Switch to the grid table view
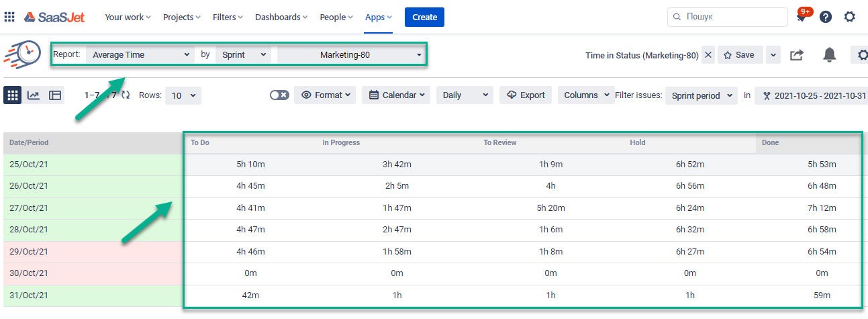The image size is (868, 319). [x=12, y=95]
